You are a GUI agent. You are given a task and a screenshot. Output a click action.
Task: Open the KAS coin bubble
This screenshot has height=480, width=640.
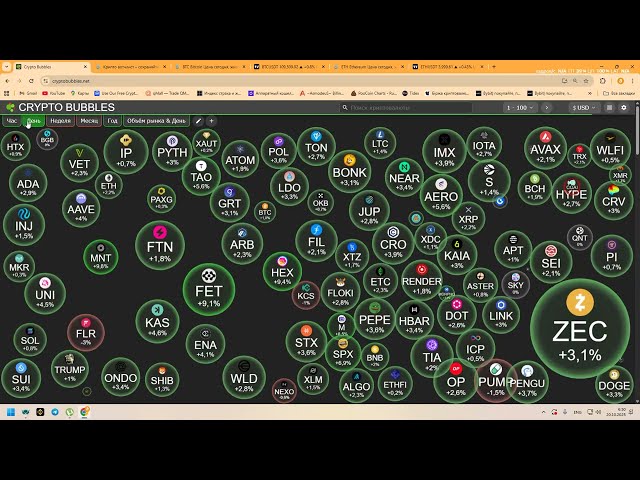click(x=157, y=322)
